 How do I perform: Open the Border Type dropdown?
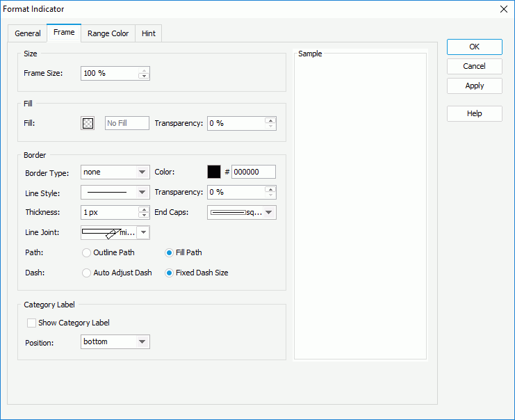tap(142, 172)
